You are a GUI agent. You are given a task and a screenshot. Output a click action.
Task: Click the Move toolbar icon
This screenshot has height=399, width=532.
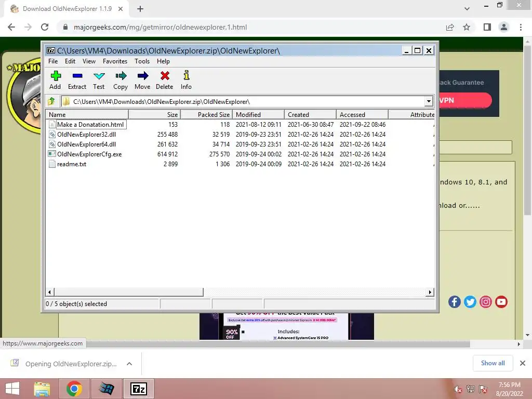point(142,80)
